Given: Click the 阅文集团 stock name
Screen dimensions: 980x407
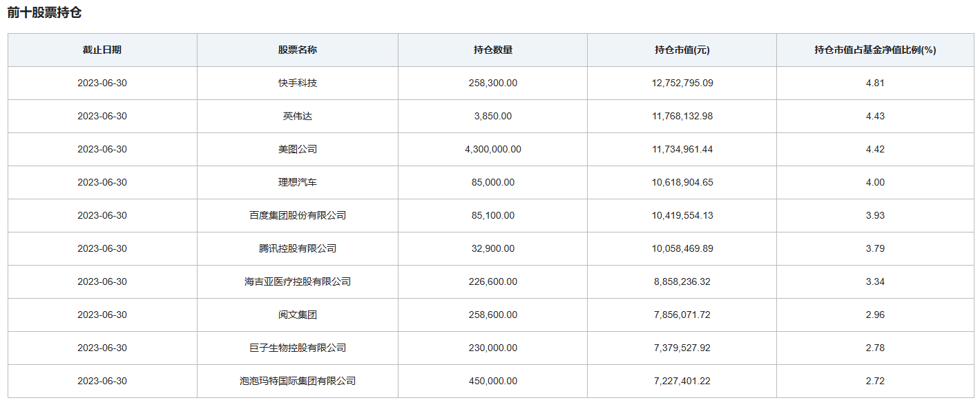Looking at the screenshot, I should pyautogui.click(x=298, y=315).
